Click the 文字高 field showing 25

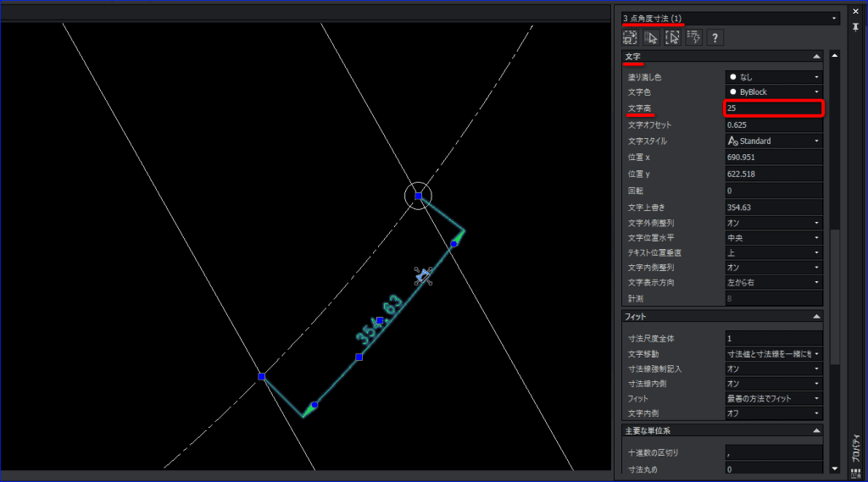(x=774, y=108)
